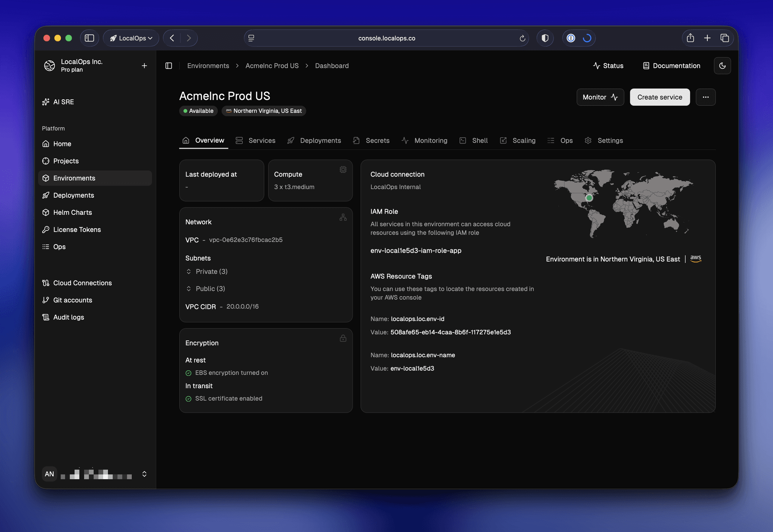
Task: Open the LocalOps tab group dropdown
Action: 131,38
